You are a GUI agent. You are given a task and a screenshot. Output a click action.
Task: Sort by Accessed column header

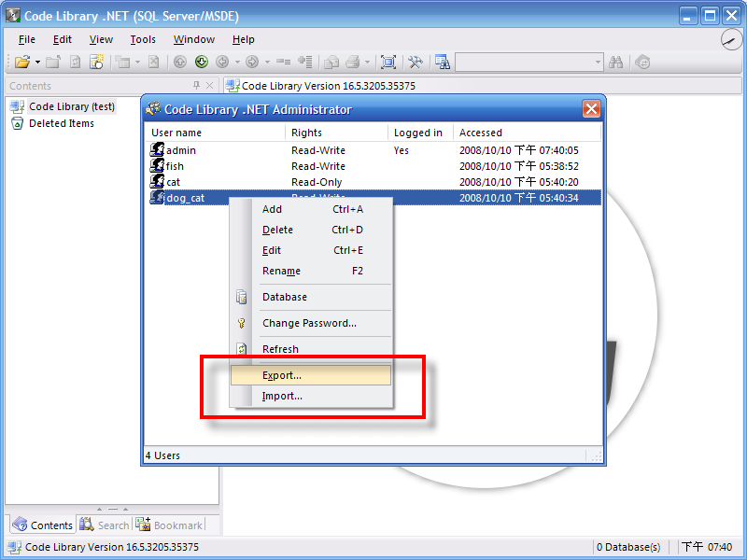[527, 133]
